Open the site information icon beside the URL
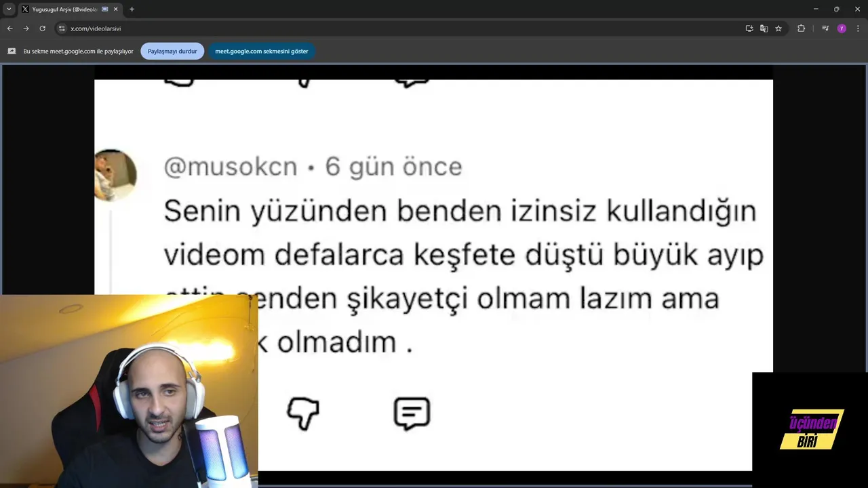The height and width of the screenshot is (488, 868). pos(62,28)
